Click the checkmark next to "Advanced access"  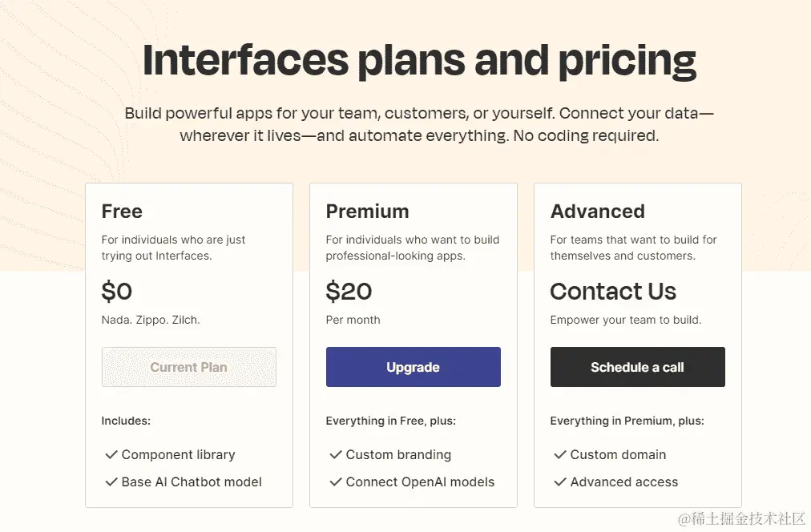pos(560,482)
